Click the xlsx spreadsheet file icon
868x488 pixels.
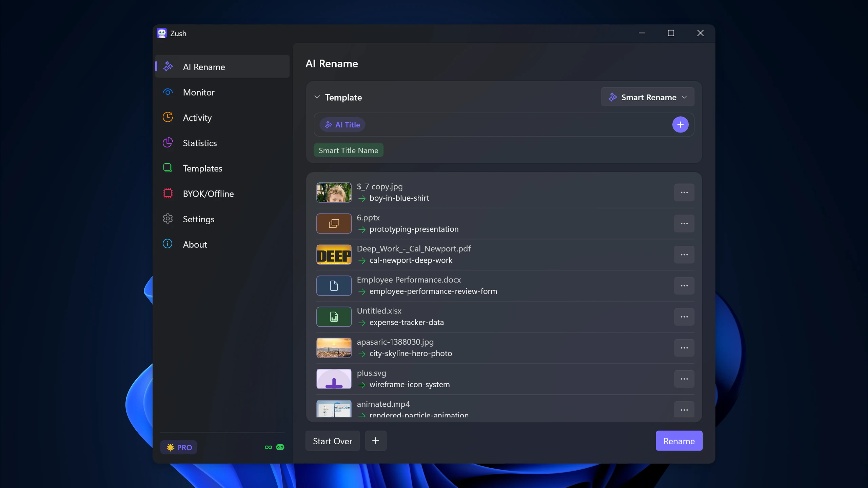point(334,317)
